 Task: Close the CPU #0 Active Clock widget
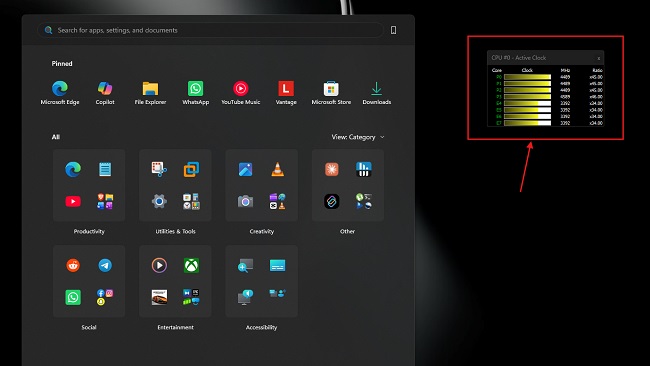pos(599,58)
